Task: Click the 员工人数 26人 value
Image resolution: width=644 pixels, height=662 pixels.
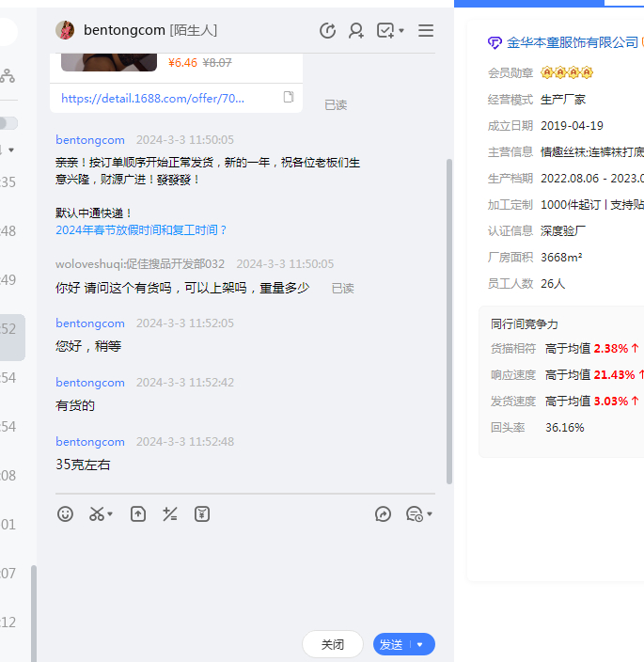Action: [x=553, y=284]
